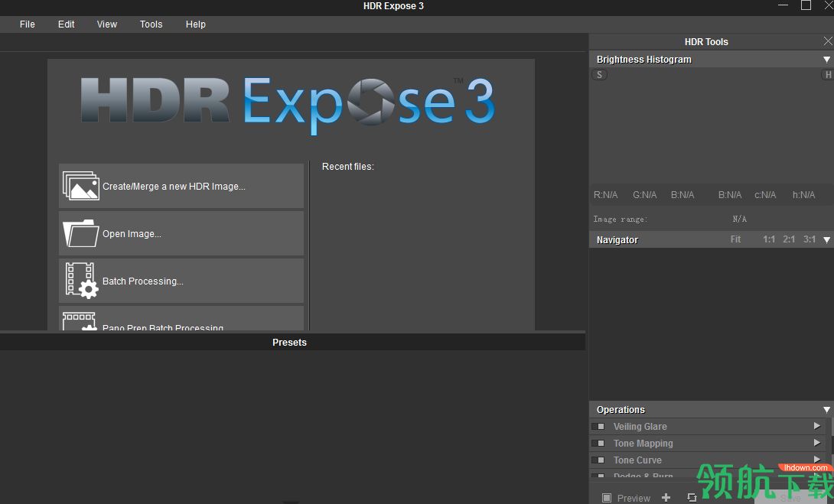Toggle the Tone Mapping operation switch

pos(598,444)
